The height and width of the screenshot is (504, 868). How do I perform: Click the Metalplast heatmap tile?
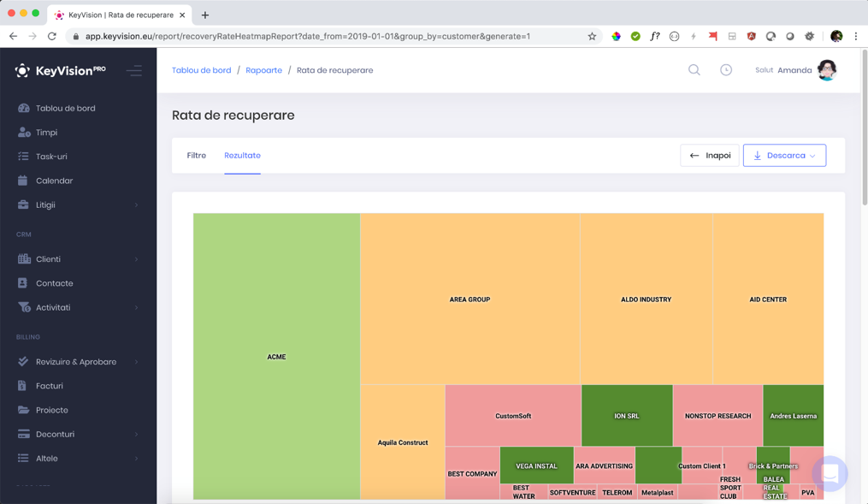(657, 492)
